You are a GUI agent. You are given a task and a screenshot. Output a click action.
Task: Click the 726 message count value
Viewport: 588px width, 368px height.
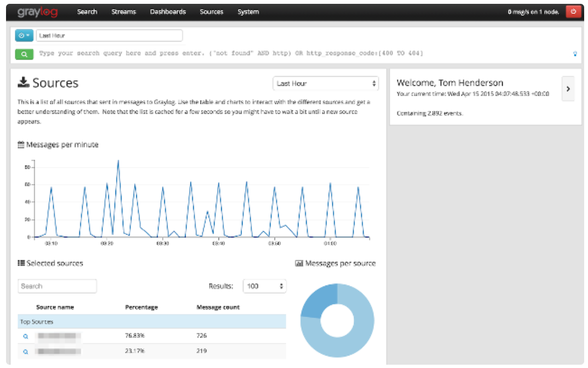(x=201, y=336)
